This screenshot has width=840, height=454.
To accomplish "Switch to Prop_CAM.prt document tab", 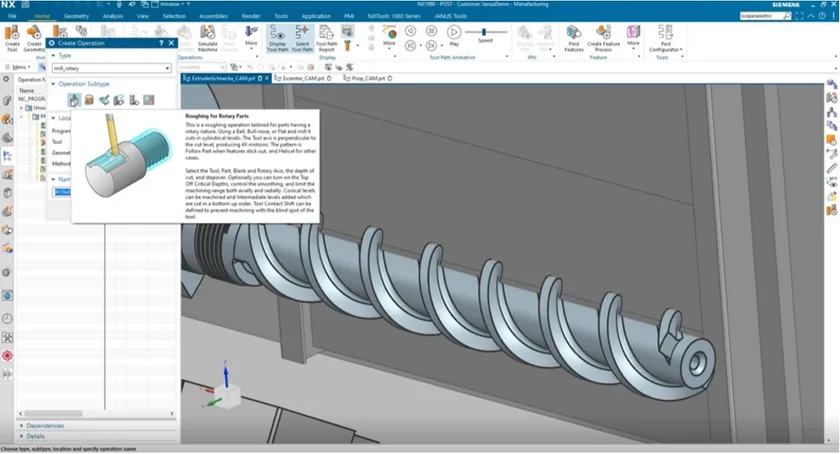I will point(368,78).
